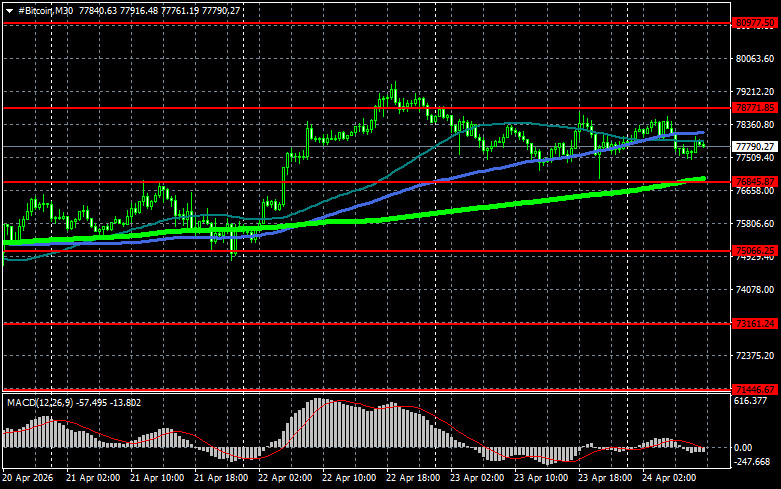Image resolution: width=781 pixels, height=489 pixels.
Task: Click MACD scale value -247.668
Action: (752, 462)
